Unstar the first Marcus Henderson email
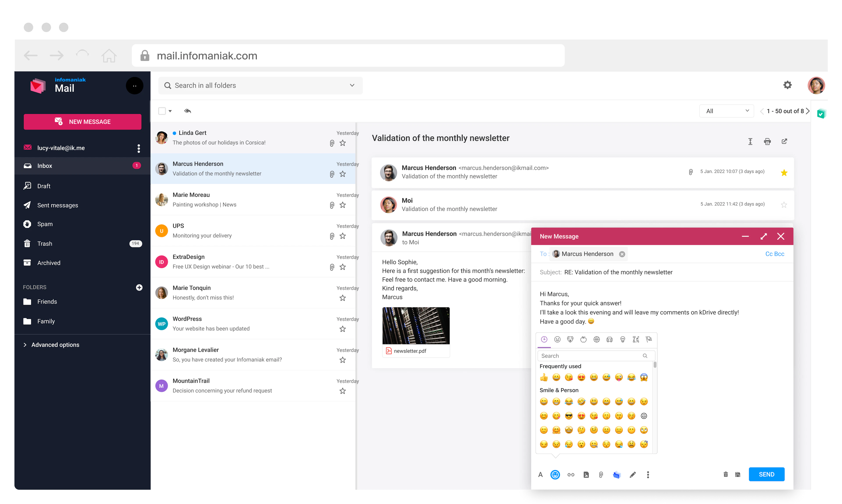 point(784,173)
